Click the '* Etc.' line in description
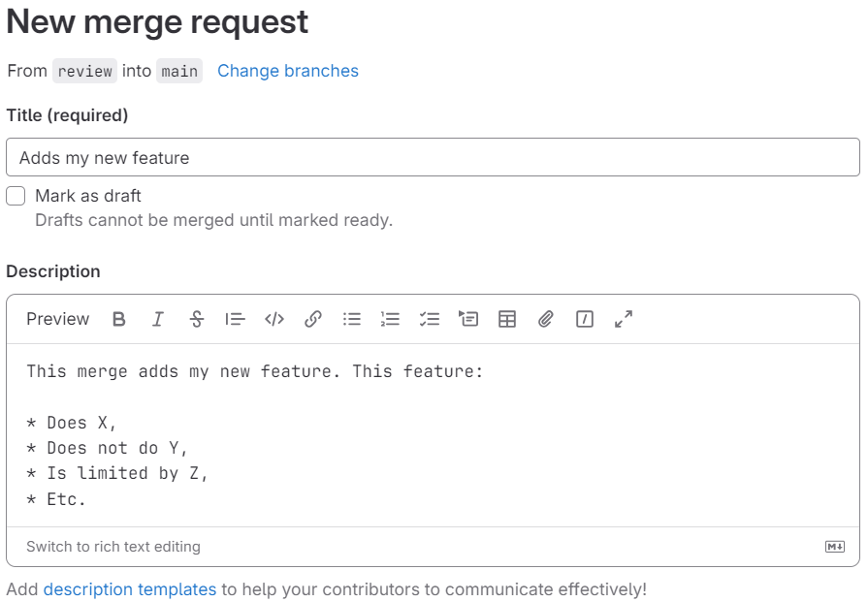868x602 pixels. [56, 499]
